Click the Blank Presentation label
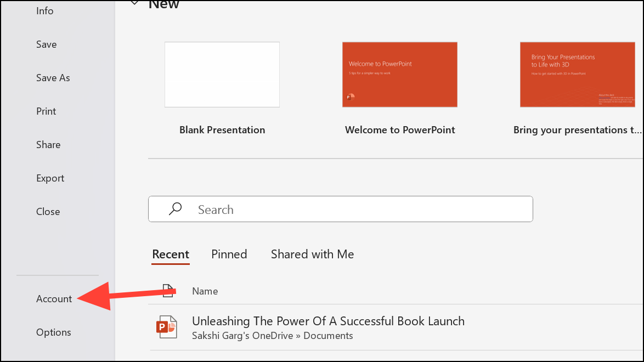 pyautogui.click(x=222, y=130)
